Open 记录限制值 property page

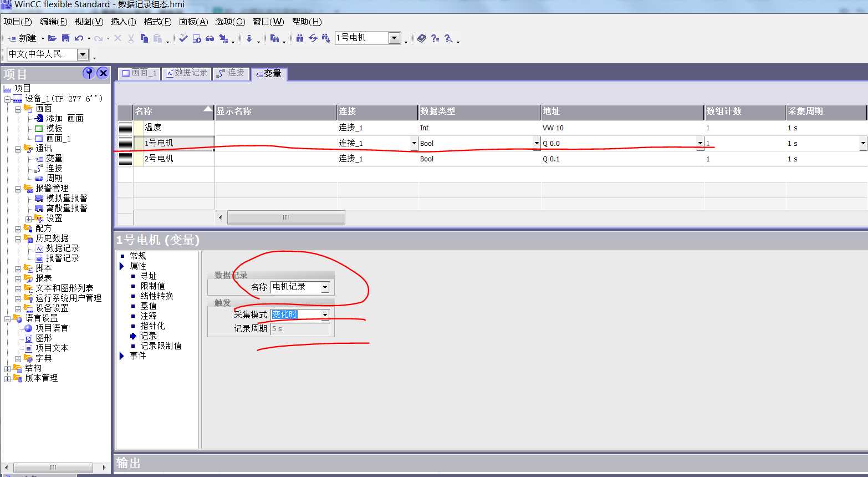coord(161,346)
